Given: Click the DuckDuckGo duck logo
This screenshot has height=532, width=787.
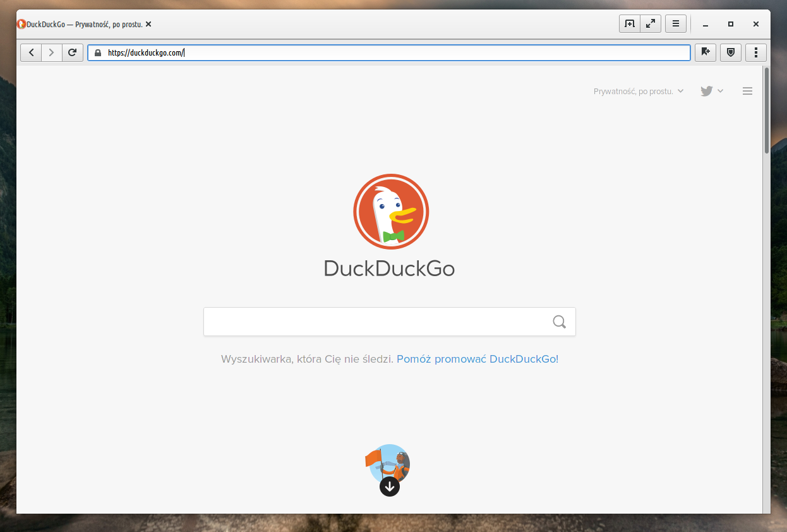Looking at the screenshot, I should 391,212.
